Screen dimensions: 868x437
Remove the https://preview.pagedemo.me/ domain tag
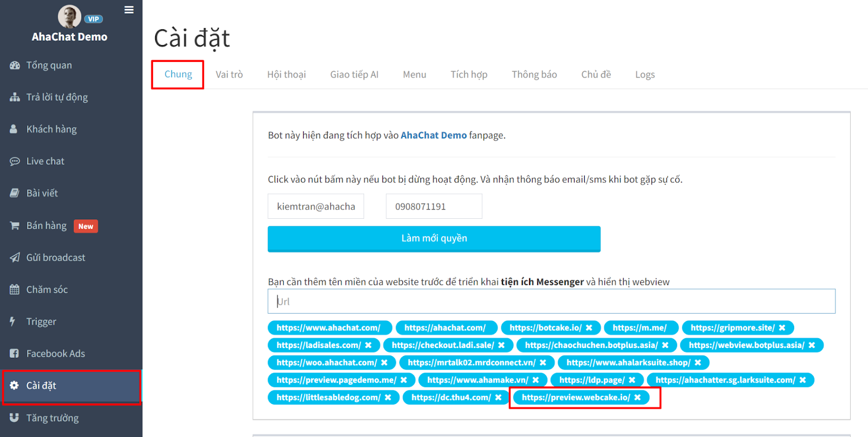point(404,380)
